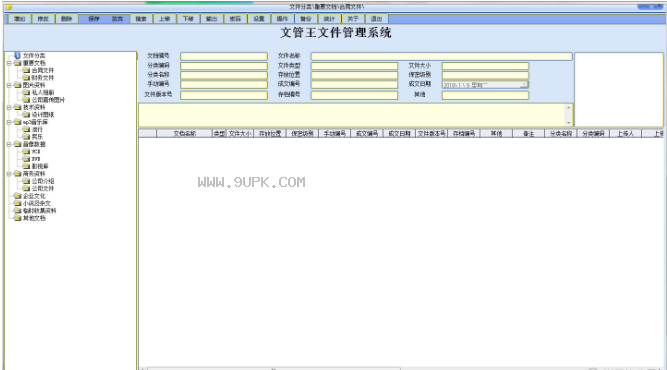Click the 文档名称 column header
The image size is (667, 370).
point(185,134)
